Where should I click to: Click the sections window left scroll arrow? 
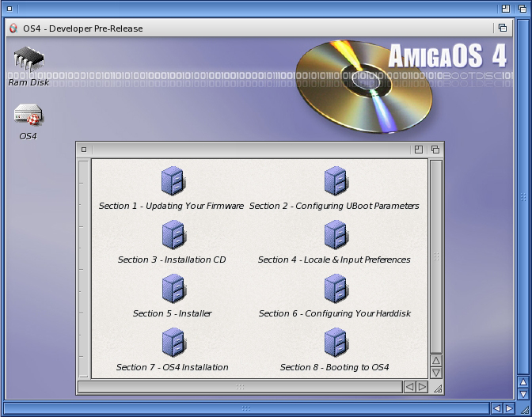(409, 387)
